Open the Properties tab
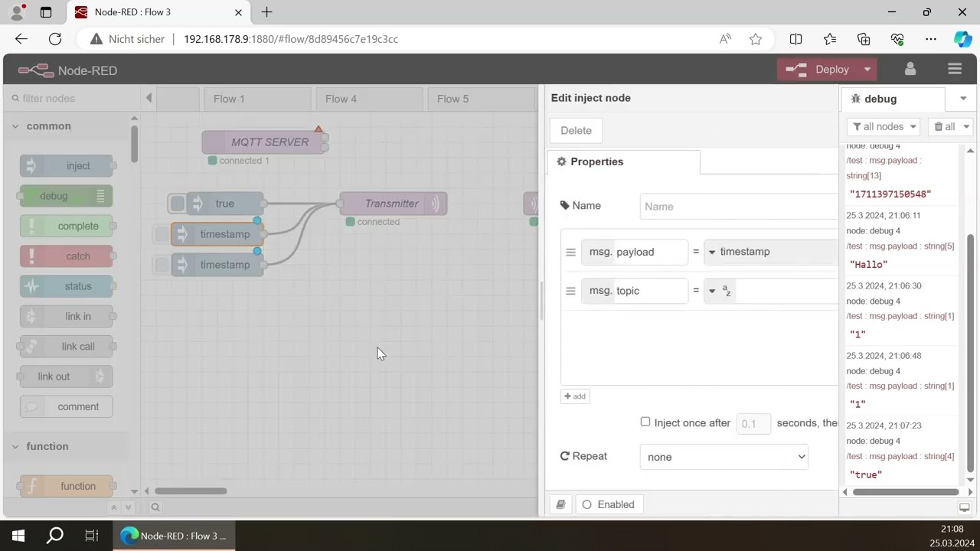The image size is (980, 551). tap(622, 161)
